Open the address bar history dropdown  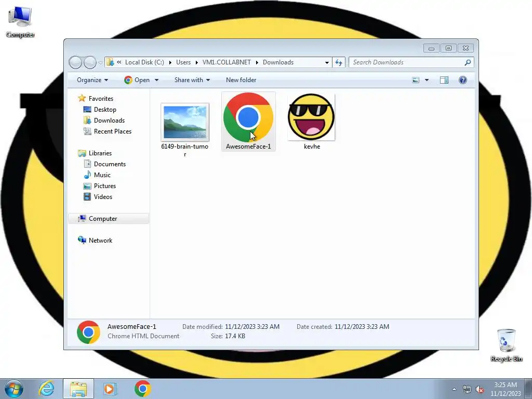tap(327, 62)
